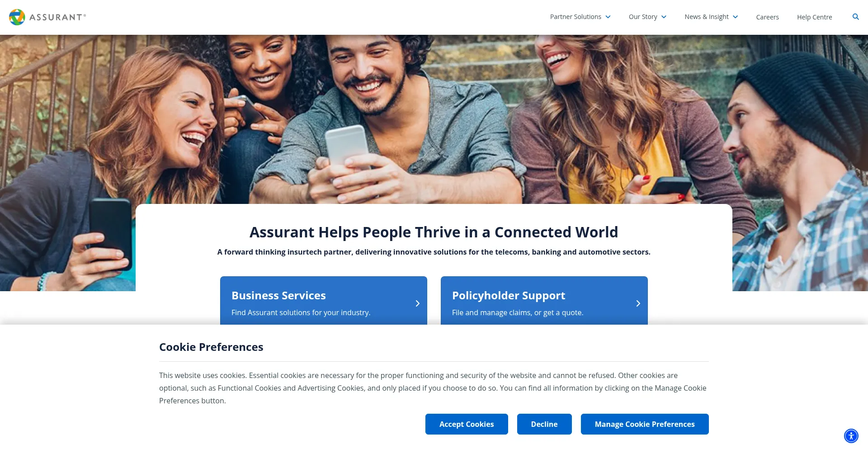Decline optional cookies
Image resolution: width=868 pixels, height=449 pixels.
pos(544,424)
